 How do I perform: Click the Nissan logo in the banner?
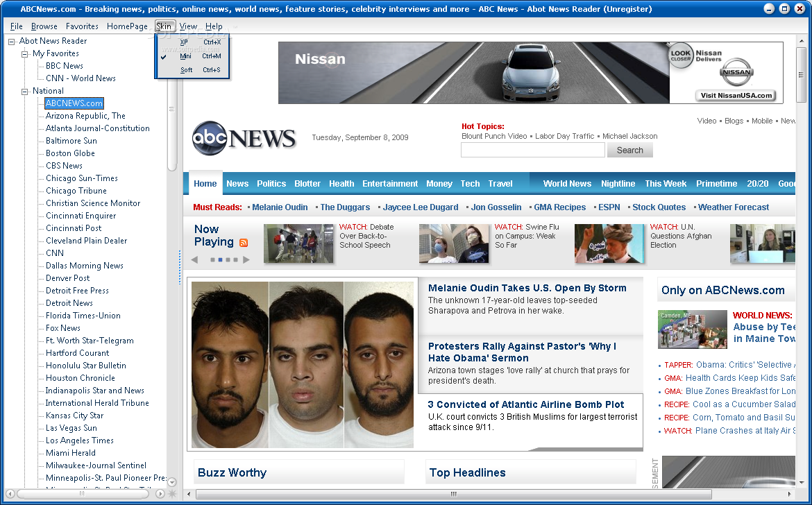click(736, 72)
